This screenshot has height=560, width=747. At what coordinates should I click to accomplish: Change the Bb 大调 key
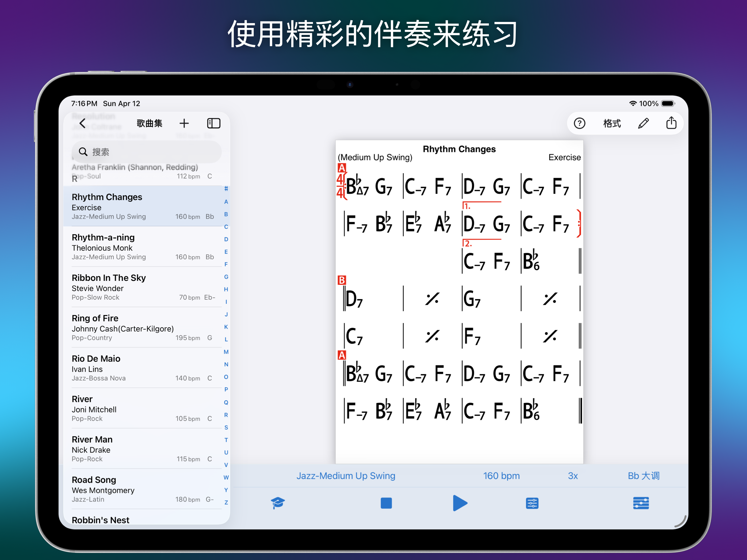644,476
